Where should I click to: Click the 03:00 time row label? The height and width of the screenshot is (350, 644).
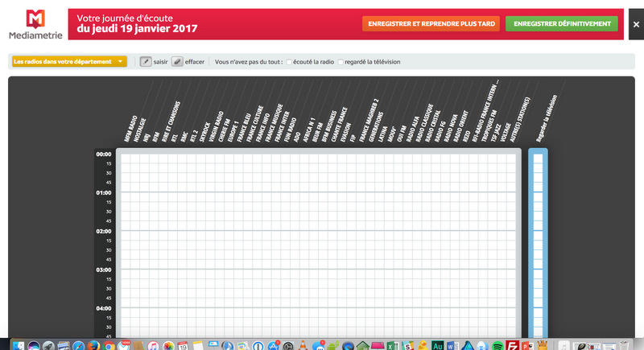[104, 270]
